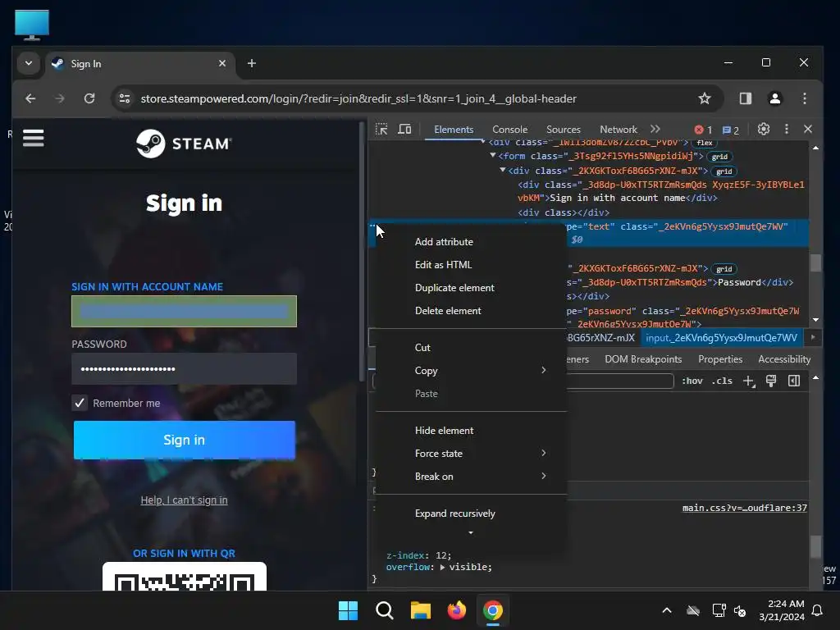This screenshot has width=840, height=630.
Task: Toggle the Remember me checkbox
Action: click(80, 403)
